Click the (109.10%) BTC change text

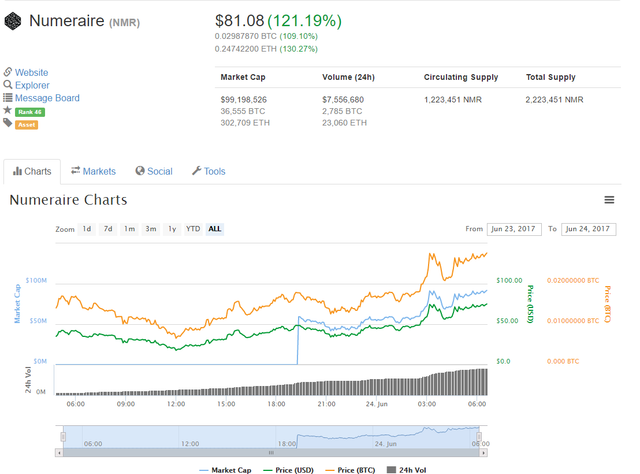click(298, 36)
